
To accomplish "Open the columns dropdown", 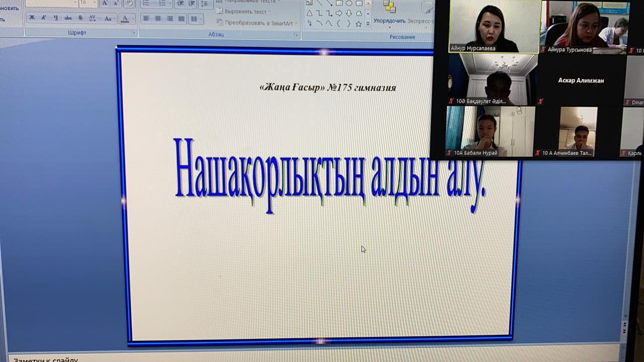I will [195, 19].
